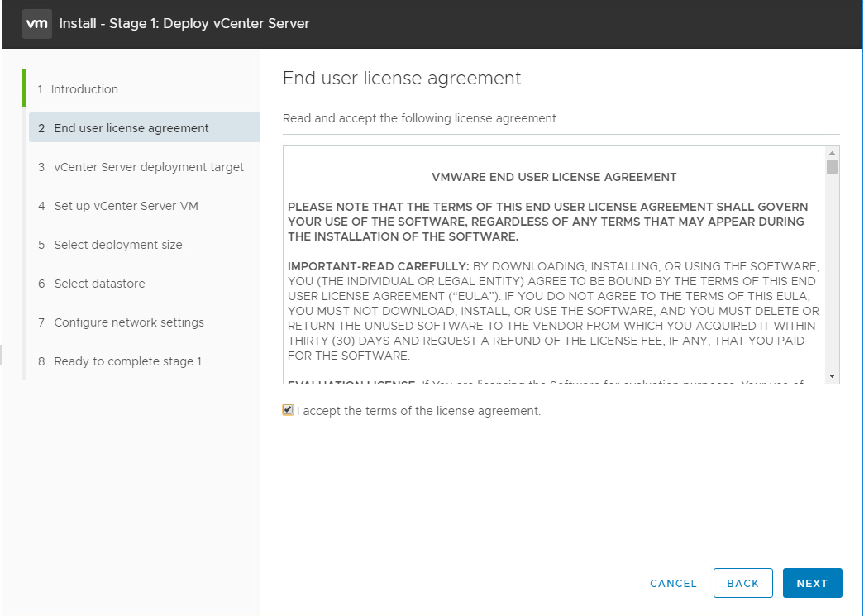Screen dimensions: 864x616
Task: Select the Select deployment size step
Action: (118, 245)
